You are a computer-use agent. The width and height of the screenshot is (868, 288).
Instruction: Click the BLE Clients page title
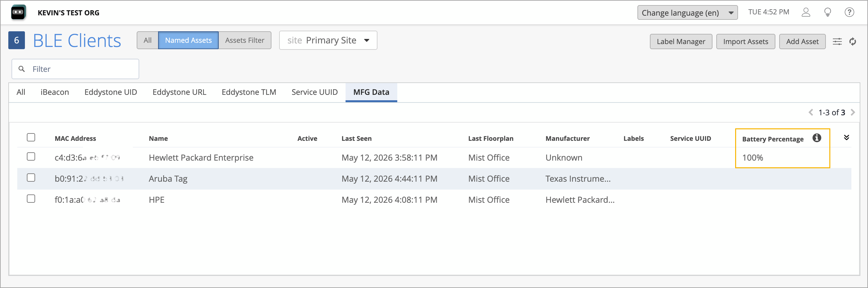77,41
